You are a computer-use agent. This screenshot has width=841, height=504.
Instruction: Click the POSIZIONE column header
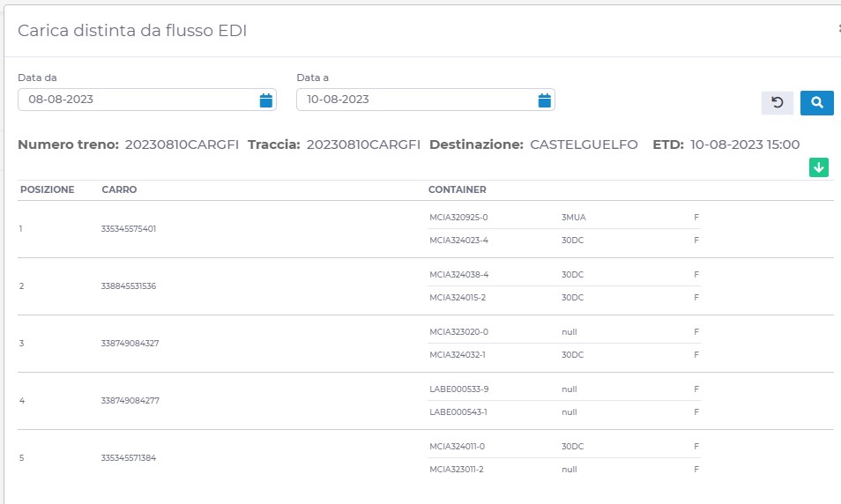pos(48,189)
